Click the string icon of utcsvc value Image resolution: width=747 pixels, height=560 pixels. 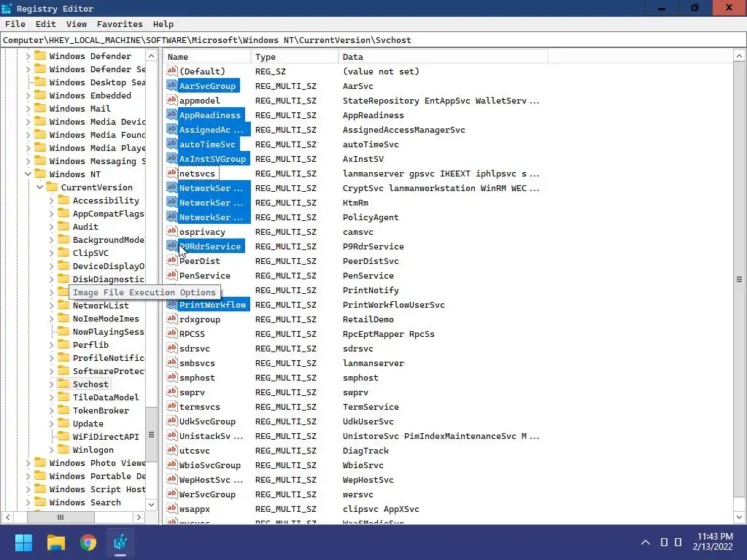tap(171, 450)
